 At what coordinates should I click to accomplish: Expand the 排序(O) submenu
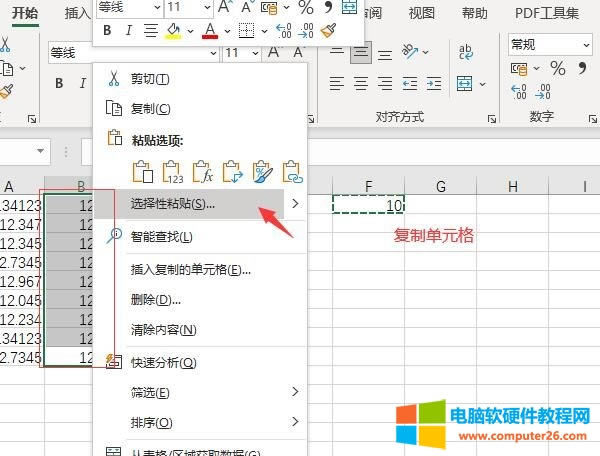tap(295, 422)
